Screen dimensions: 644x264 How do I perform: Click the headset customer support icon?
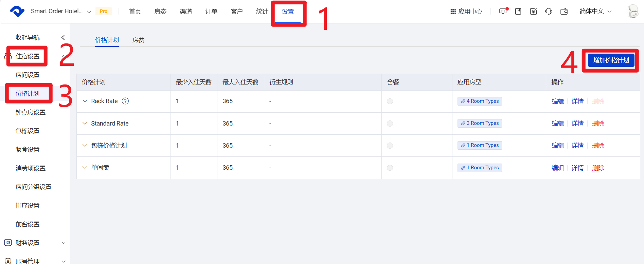pos(549,12)
